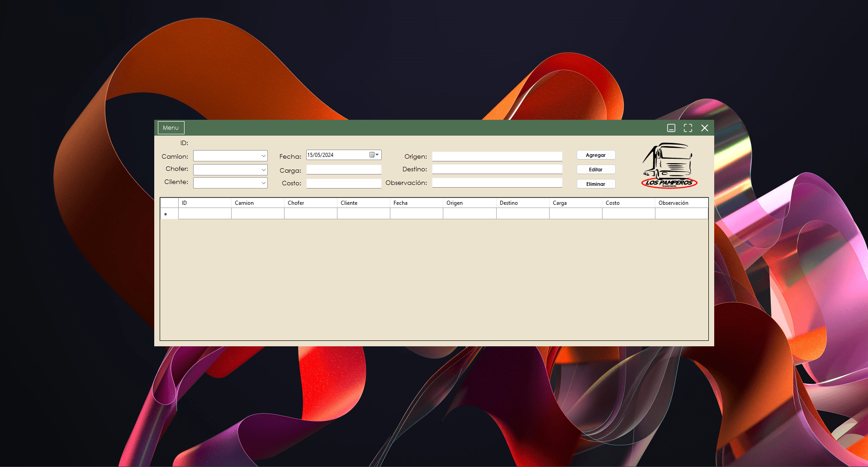Close the window with the X icon
Screen dimensions: 868x467
click(x=705, y=128)
